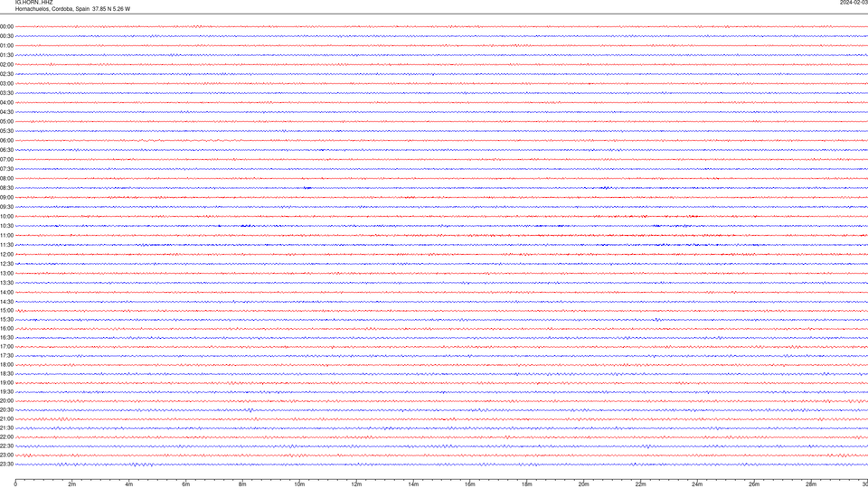Click the '09:00' time row label
Image resolution: width=868 pixels, height=488 pixels.
(6, 198)
